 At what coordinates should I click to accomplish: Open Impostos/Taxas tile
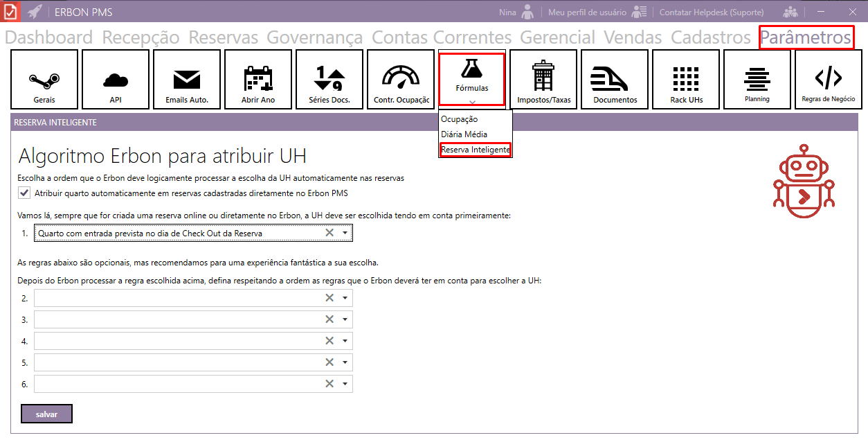coord(543,80)
